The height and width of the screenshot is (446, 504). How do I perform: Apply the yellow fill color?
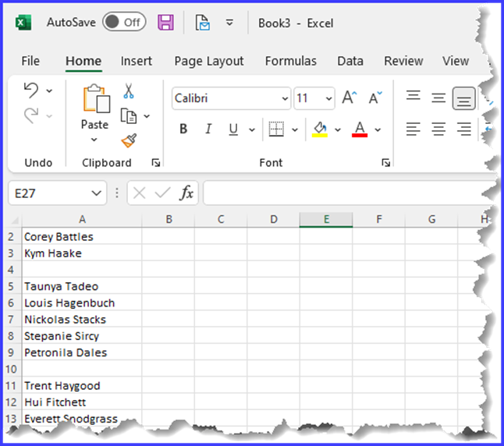(319, 129)
